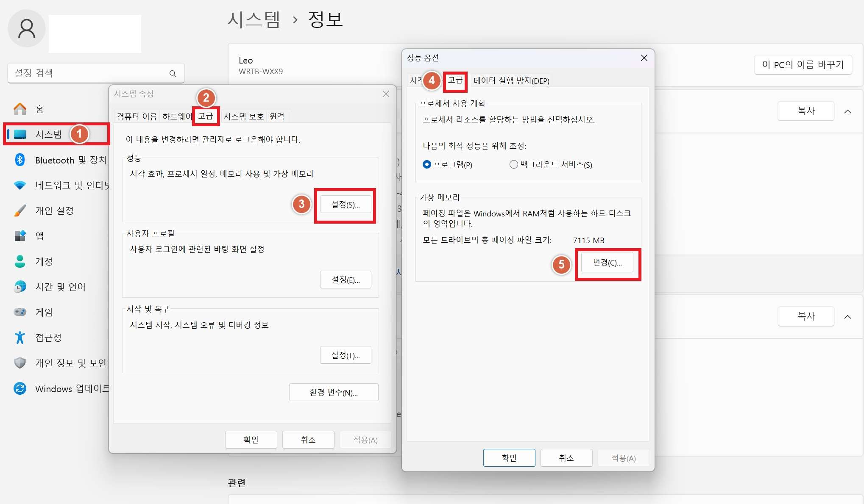Image resolution: width=864 pixels, height=504 pixels.
Task: Click 이 PC의 이름 바꾸기 button
Action: 803,65
